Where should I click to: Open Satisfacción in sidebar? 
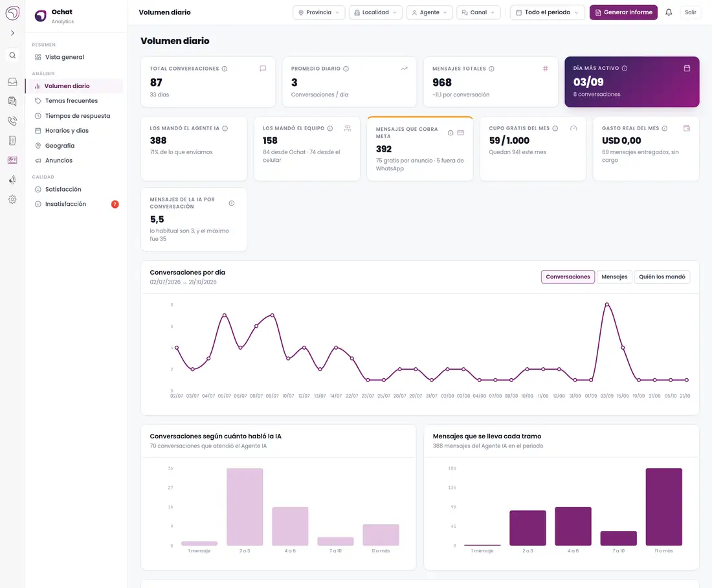[74, 189]
